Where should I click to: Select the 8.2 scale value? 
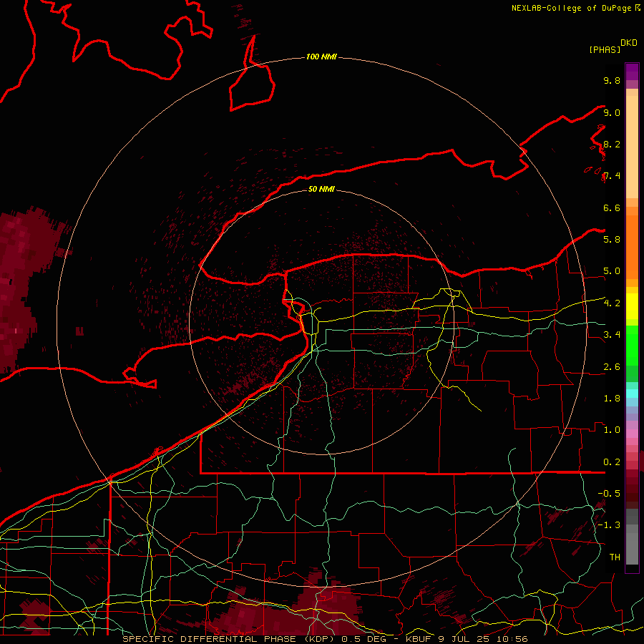[x=612, y=144]
